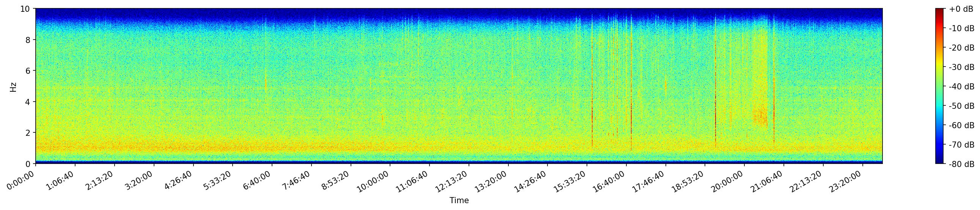
Task: Click the 'Time' x-axis title
Action: 459,200
